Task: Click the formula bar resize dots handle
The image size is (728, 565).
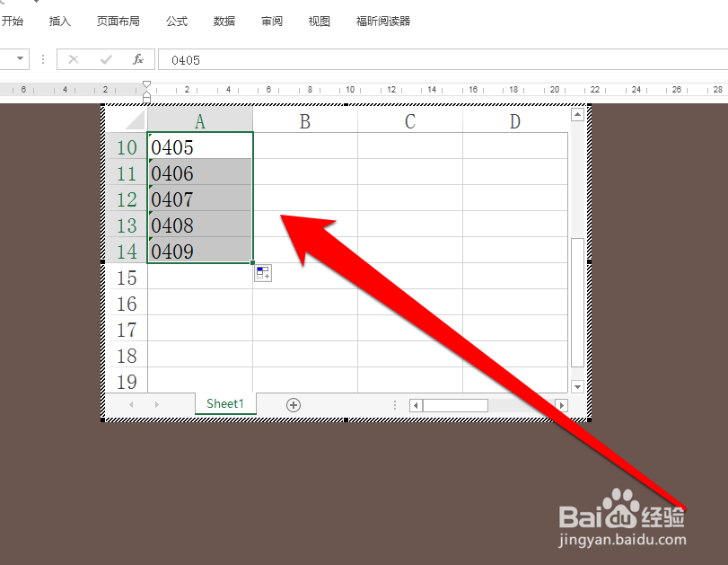Action: (43, 59)
